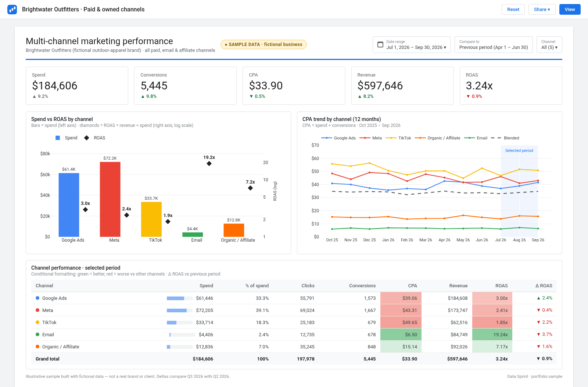This screenshot has width=588, height=387.
Task: Click the calendar icon in Date range
Action: [380, 45]
